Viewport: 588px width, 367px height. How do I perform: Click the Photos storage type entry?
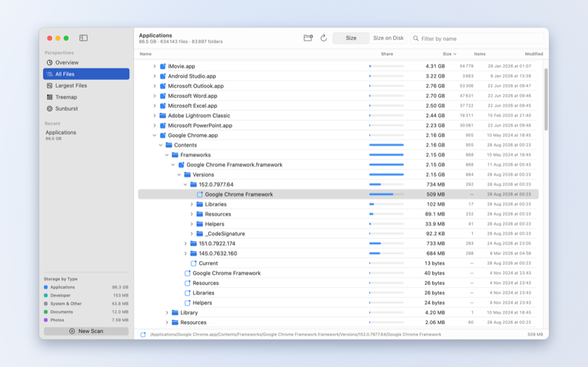86,320
